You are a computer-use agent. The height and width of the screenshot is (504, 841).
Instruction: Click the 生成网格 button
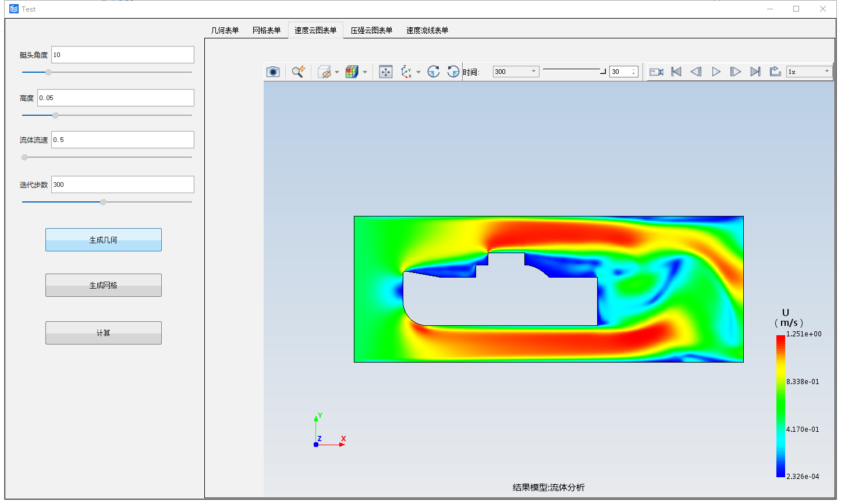click(104, 285)
